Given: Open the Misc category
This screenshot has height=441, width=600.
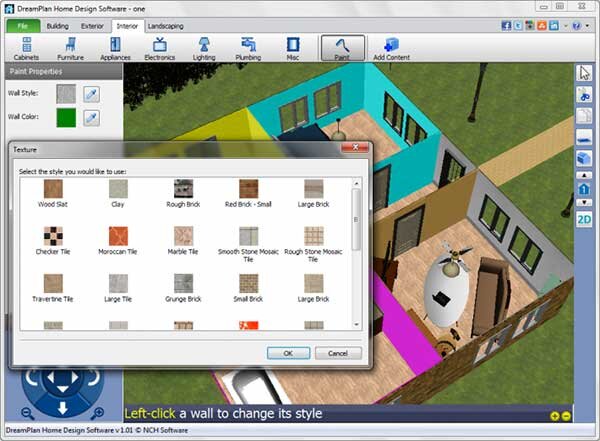Looking at the screenshot, I should [x=293, y=48].
